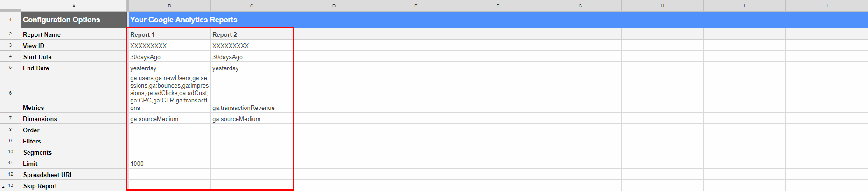Click the Start Date 30daysAgo cell for Report 2
Viewport: 868px width, 191px height.
coord(252,57)
